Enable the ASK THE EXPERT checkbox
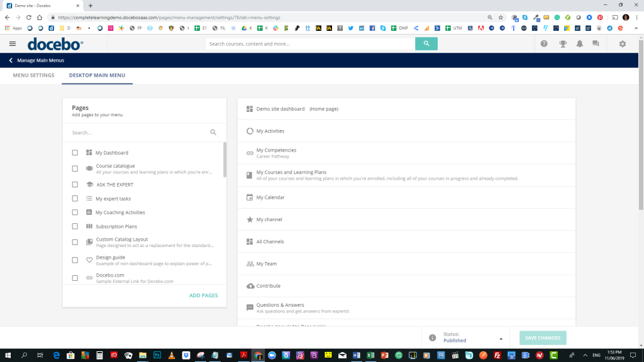The height and width of the screenshot is (362, 644). coord(75,185)
